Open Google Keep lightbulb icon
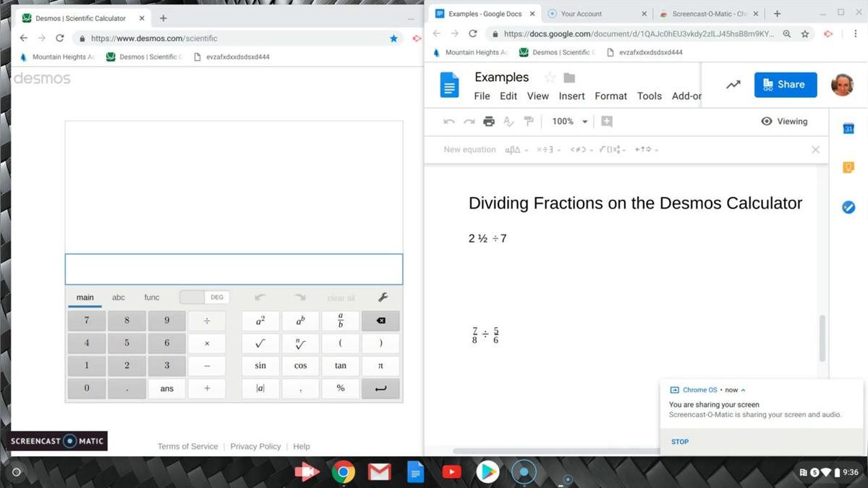 (848, 167)
